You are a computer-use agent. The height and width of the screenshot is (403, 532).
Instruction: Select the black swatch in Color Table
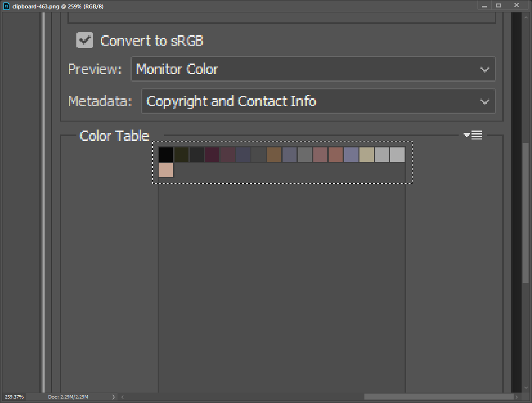pos(166,155)
